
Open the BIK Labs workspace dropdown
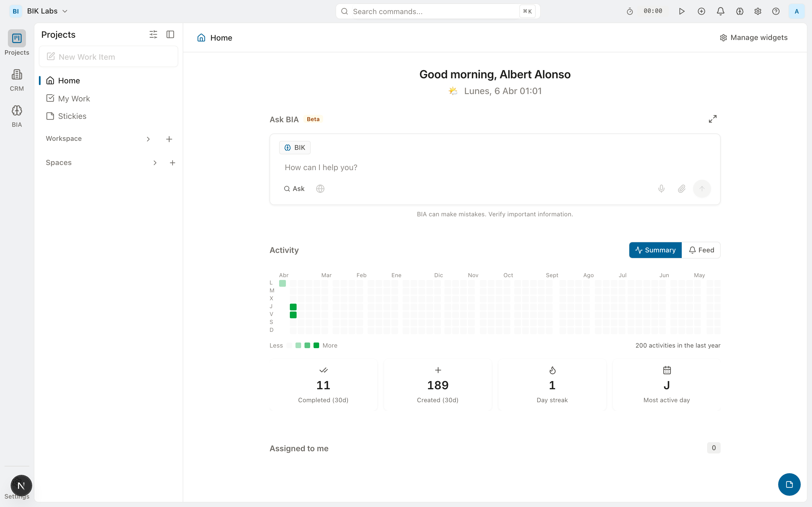tap(47, 11)
